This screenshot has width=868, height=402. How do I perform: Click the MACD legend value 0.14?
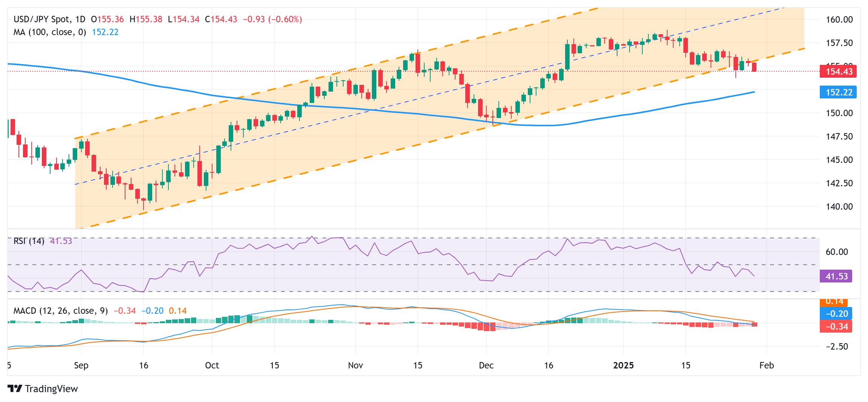pos(178,311)
